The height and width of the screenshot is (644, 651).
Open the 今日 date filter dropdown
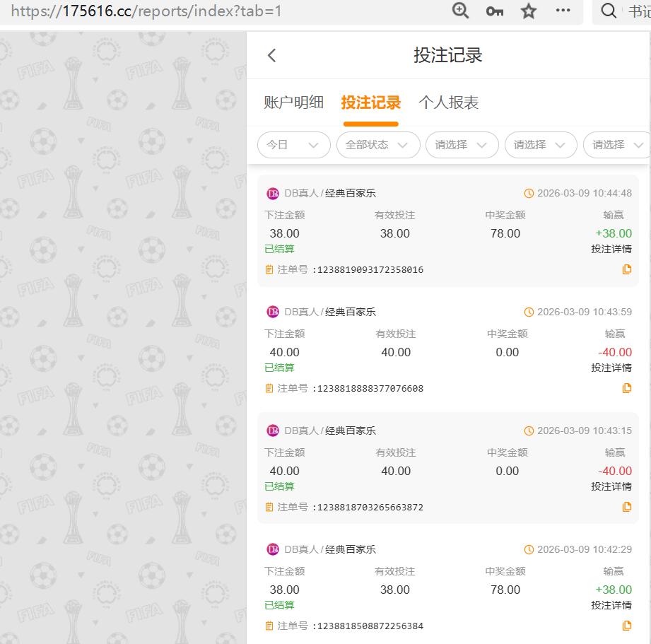click(294, 144)
